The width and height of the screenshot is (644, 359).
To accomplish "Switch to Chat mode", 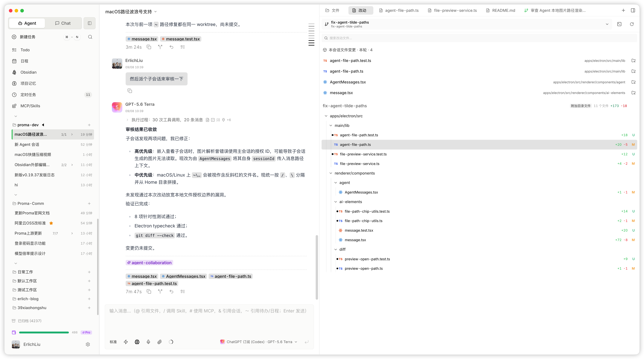I will (x=63, y=23).
